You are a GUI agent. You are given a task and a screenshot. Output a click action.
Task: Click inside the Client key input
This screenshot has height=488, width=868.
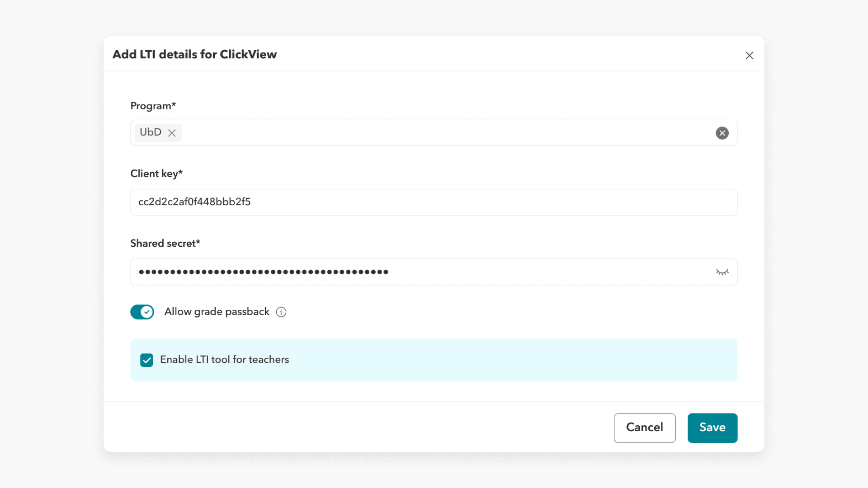(x=407, y=202)
